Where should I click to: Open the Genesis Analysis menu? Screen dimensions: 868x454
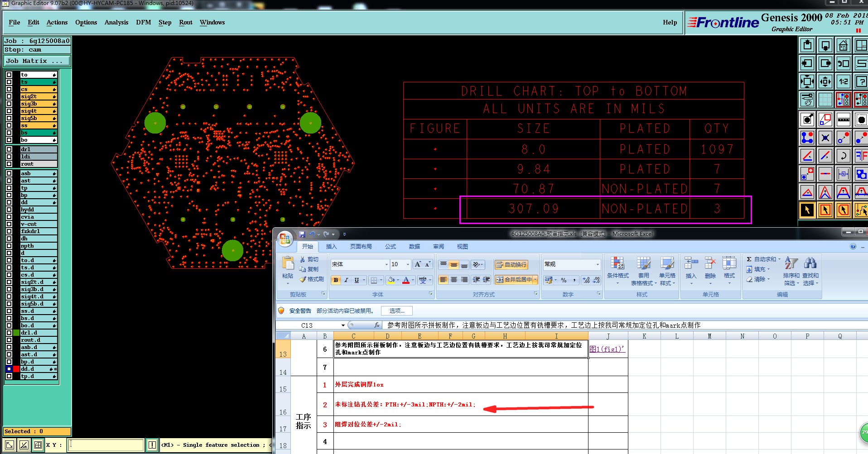pos(116,22)
